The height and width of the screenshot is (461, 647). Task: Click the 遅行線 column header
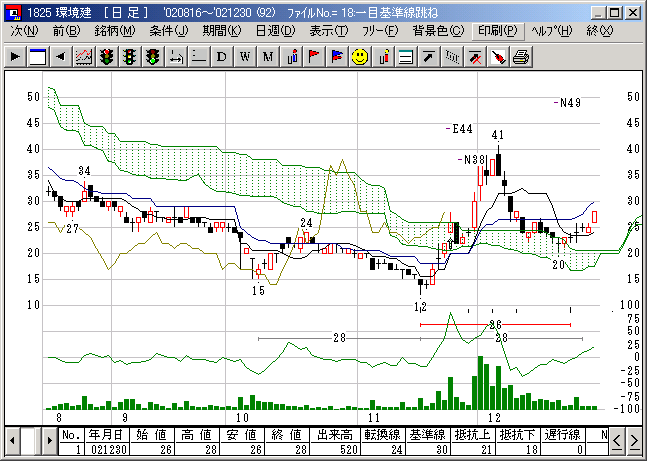(563, 435)
